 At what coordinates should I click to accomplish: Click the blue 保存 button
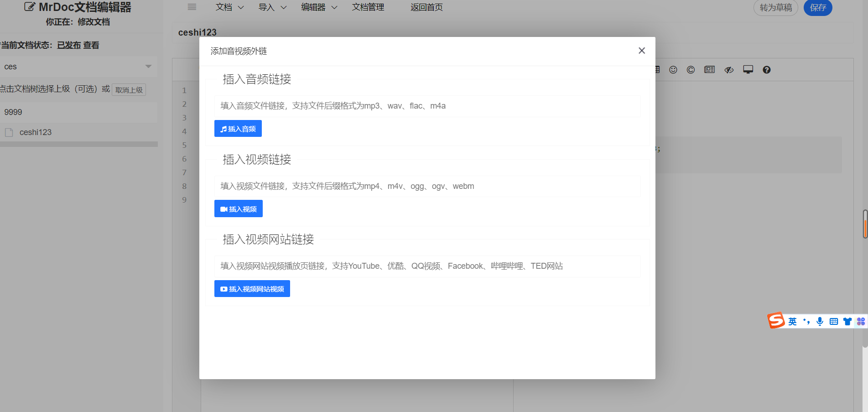[818, 8]
